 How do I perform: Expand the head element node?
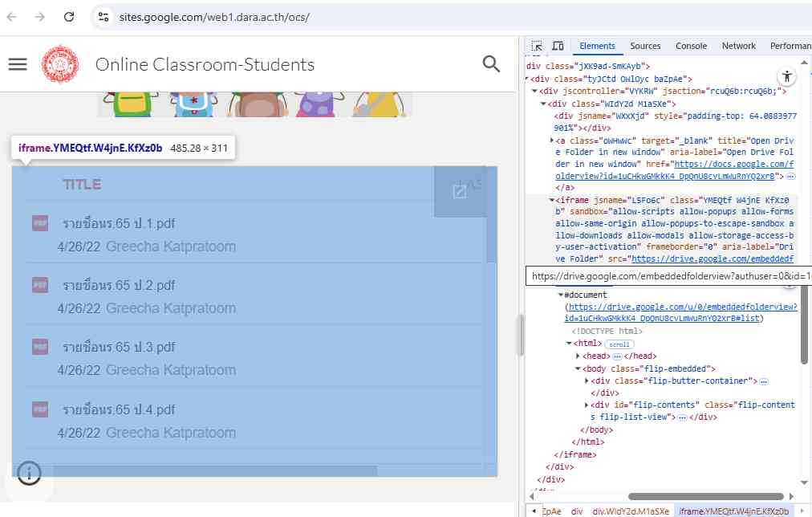[579, 356]
